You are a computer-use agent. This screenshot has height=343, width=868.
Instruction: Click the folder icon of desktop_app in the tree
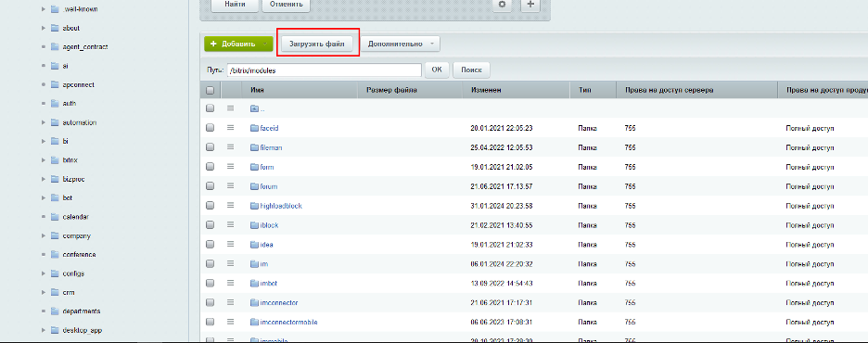54,330
